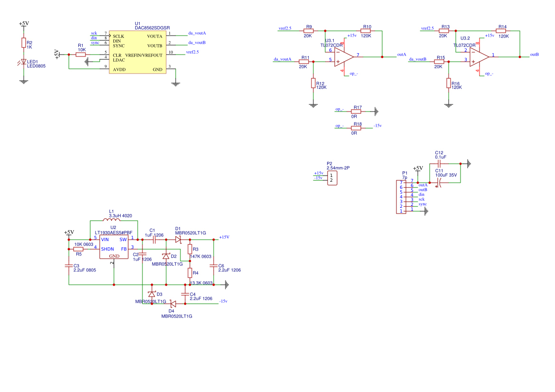Select the outA net label at U3.1 output
The width and height of the screenshot is (555, 392).
pos(402,55)
